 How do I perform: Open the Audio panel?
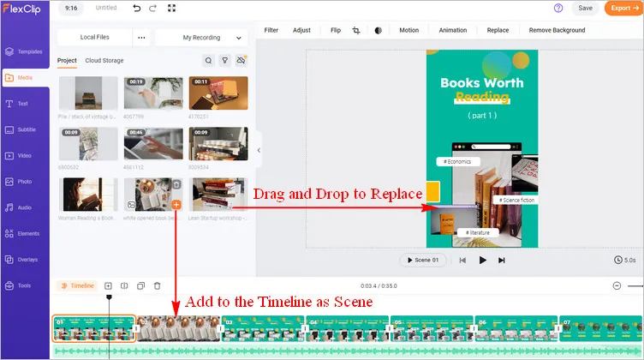(19, 207)
